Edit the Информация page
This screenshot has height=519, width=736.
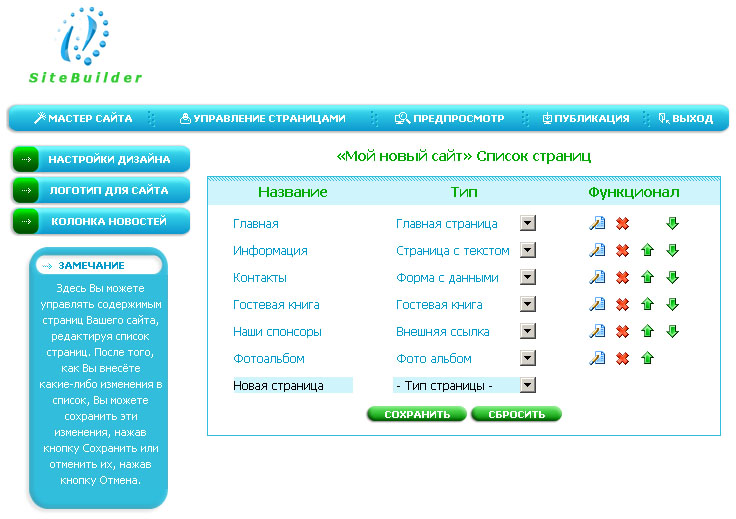tap(597, 250)
